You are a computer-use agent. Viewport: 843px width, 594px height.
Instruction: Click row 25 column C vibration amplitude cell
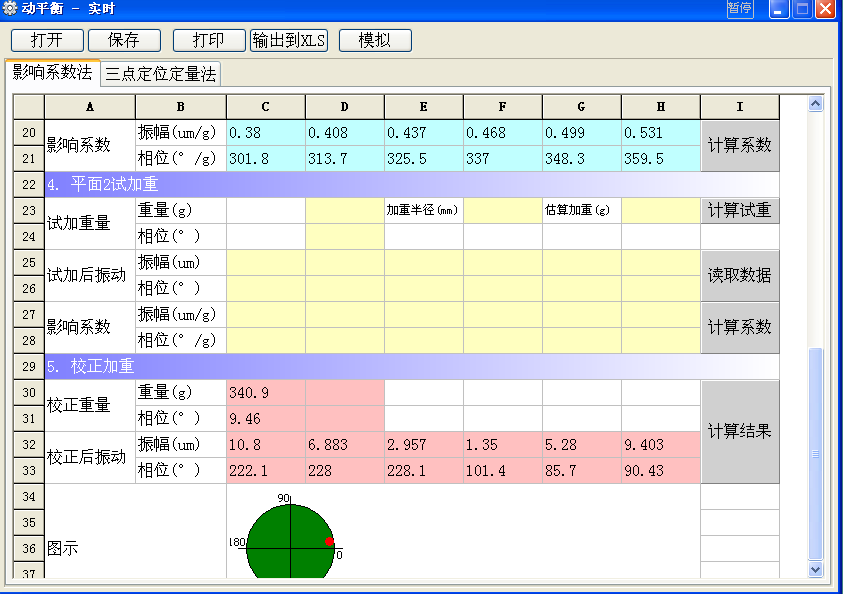(266, 262)
